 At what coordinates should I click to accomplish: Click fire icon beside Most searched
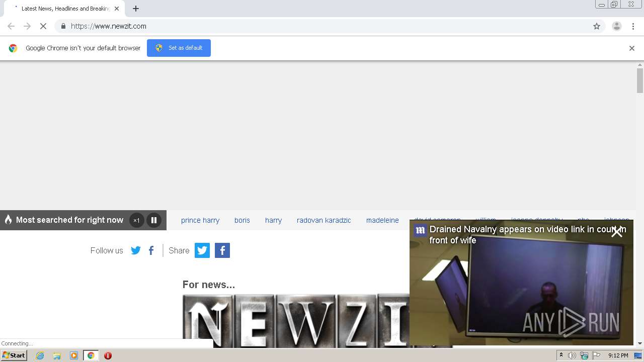8,220
